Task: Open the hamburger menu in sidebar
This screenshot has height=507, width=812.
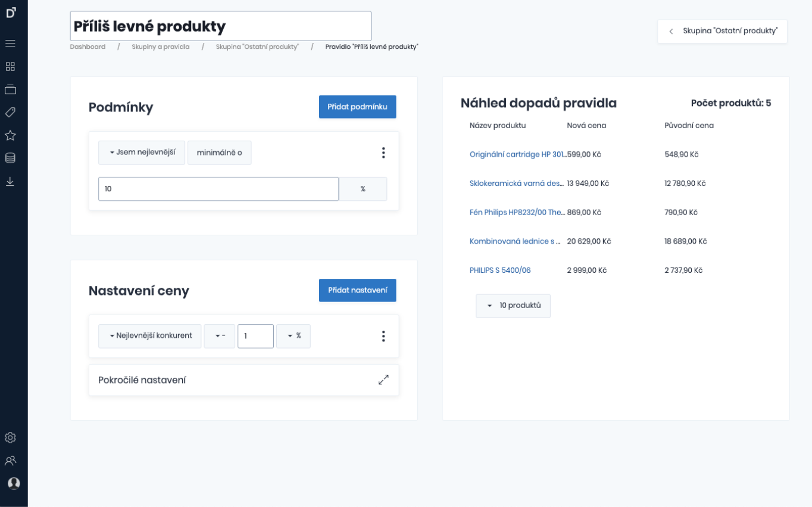Action: pos(10,43)
